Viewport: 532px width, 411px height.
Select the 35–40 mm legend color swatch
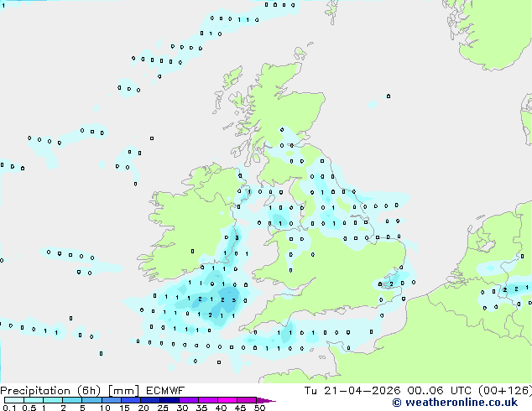[x=208, y=400]
